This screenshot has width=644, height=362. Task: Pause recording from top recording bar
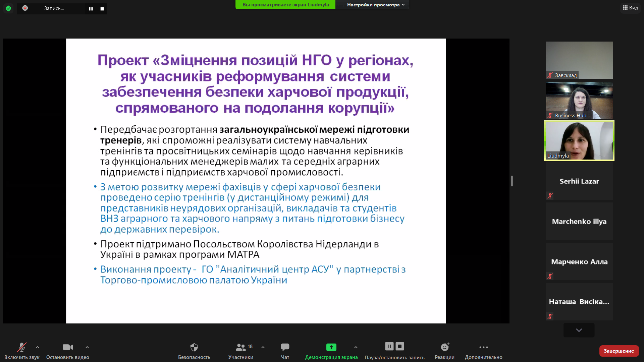click(91, 9)
